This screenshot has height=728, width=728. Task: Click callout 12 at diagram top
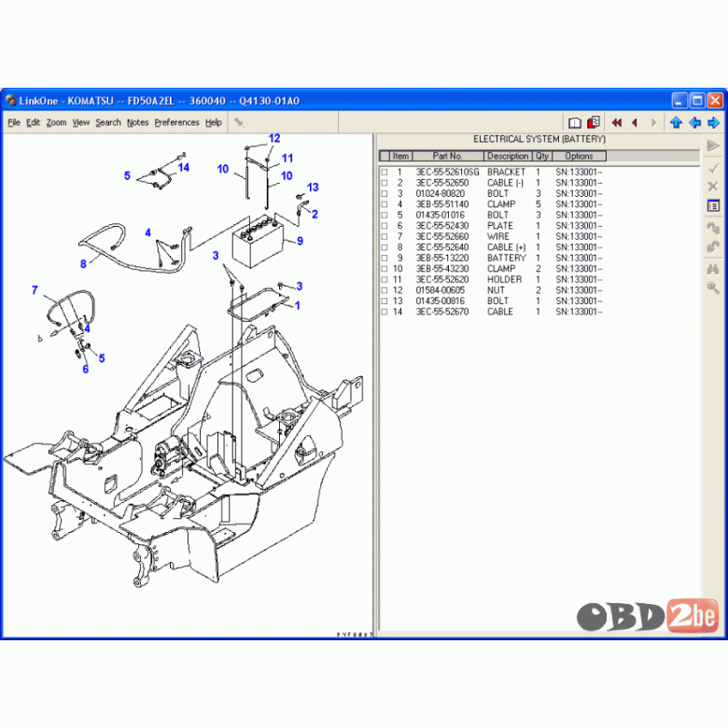[x=274, y=138]
